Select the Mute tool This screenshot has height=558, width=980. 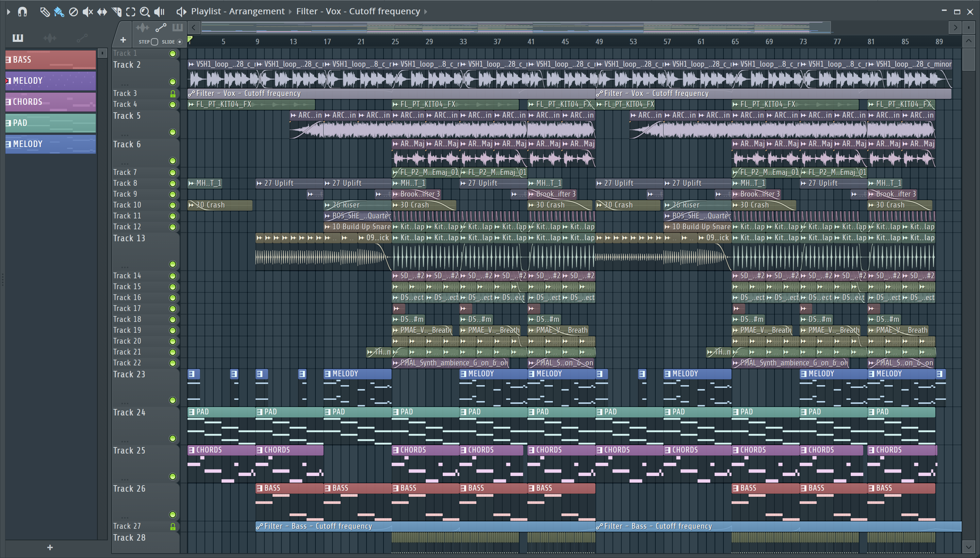pyautogui.click(x=88, y=12)
